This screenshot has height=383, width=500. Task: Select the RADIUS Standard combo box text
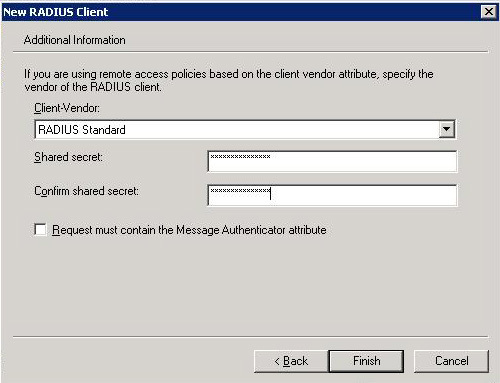pyautogui.click(x=82, y=130)
